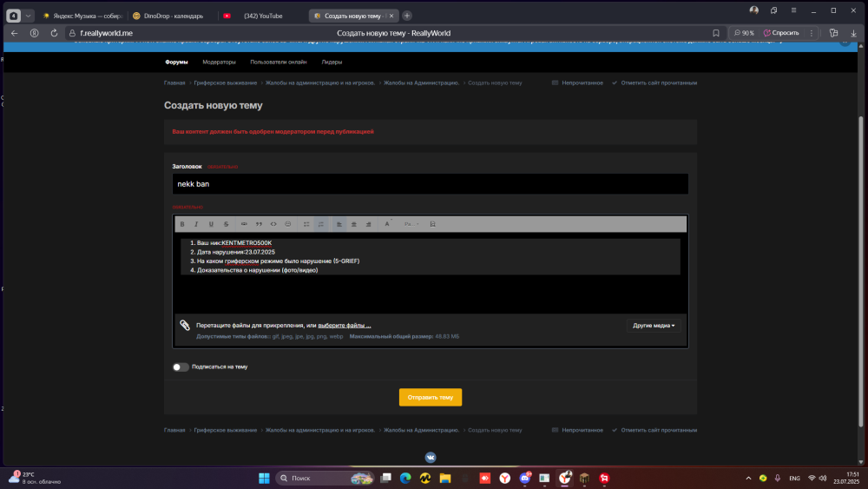Open the emoji smiley picker
This screenshot has height=489, width=868.
pyautogui.click(x=288, y=224)
